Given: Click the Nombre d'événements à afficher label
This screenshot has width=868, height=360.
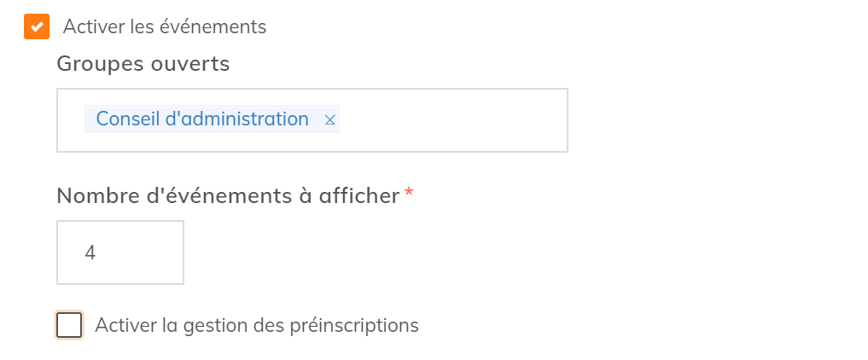Looking at the screenshot, I should coord(227,195).
